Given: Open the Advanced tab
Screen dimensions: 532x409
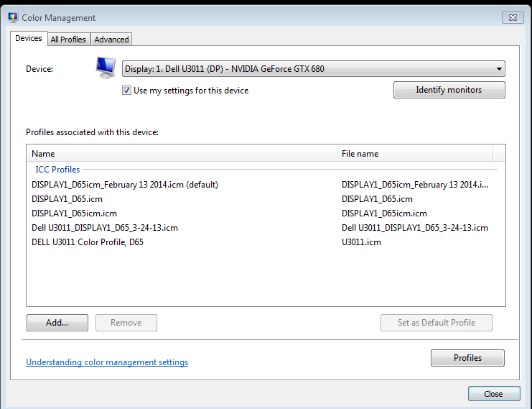Looking at the screenshot, I should (111, 40).
